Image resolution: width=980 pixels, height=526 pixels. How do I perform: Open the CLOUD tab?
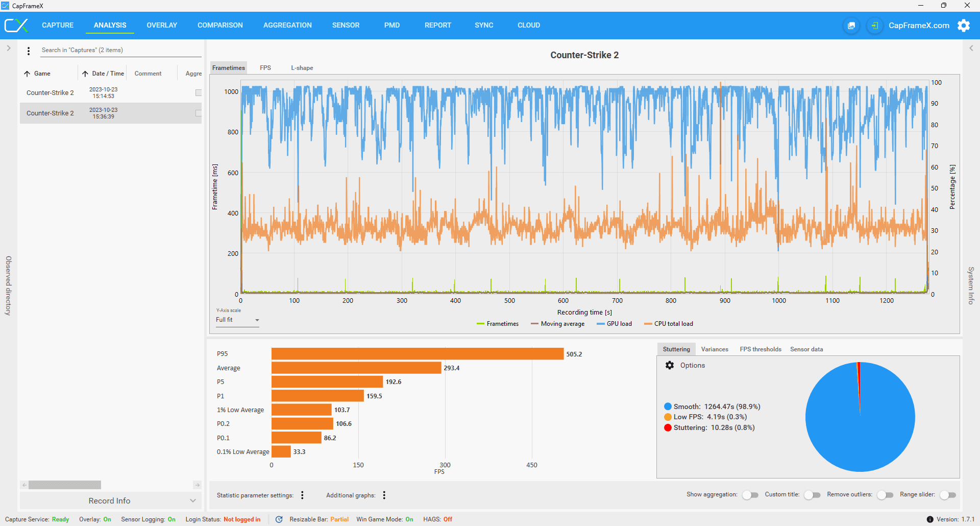pos(529,25)
